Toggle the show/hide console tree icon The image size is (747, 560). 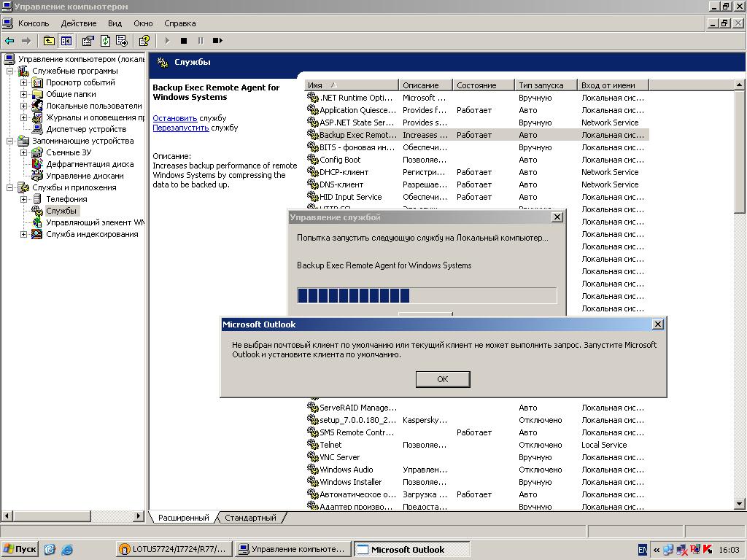coord(66,41)
